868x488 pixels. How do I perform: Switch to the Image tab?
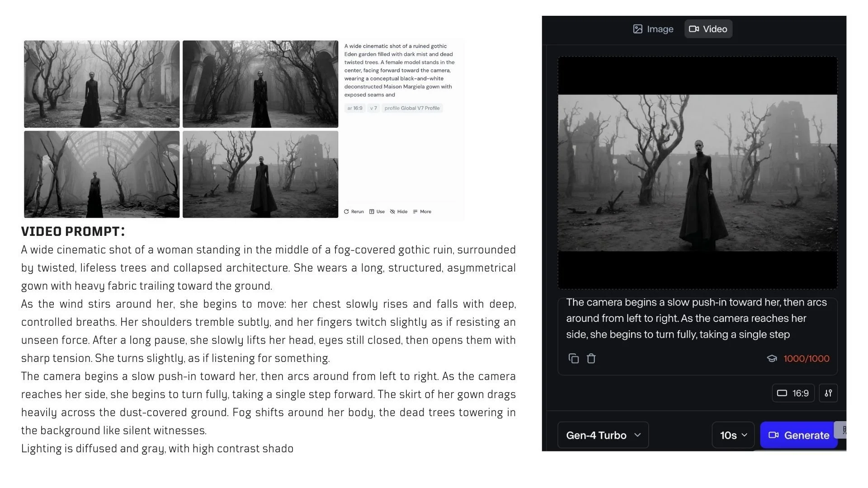click(x=653, y=29)
